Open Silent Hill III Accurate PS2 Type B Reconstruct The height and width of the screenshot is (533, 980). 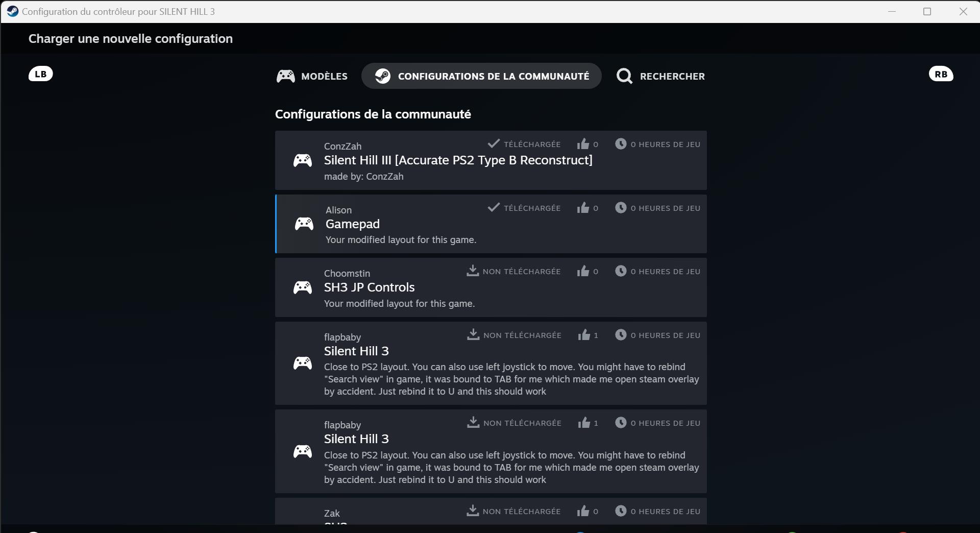pyautogui.click(x=458, y=160)
